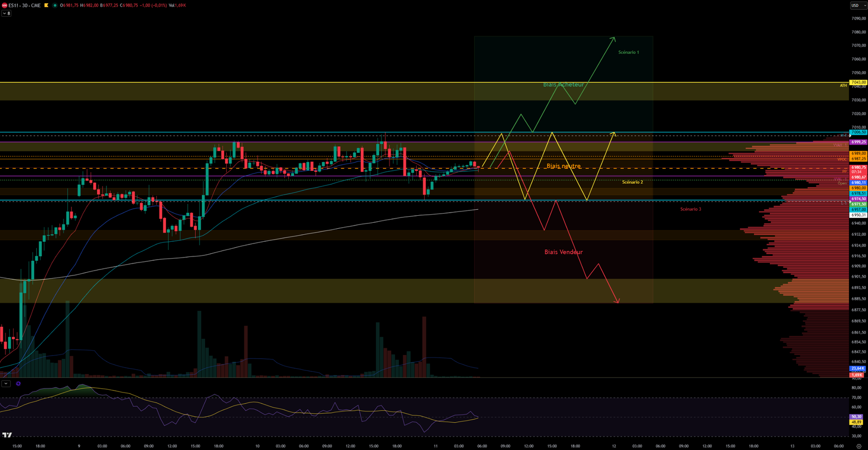Expand the collapsed indicators legend showing 8
The width and height of the screenshot is (868, 450).
coord(6,14)
